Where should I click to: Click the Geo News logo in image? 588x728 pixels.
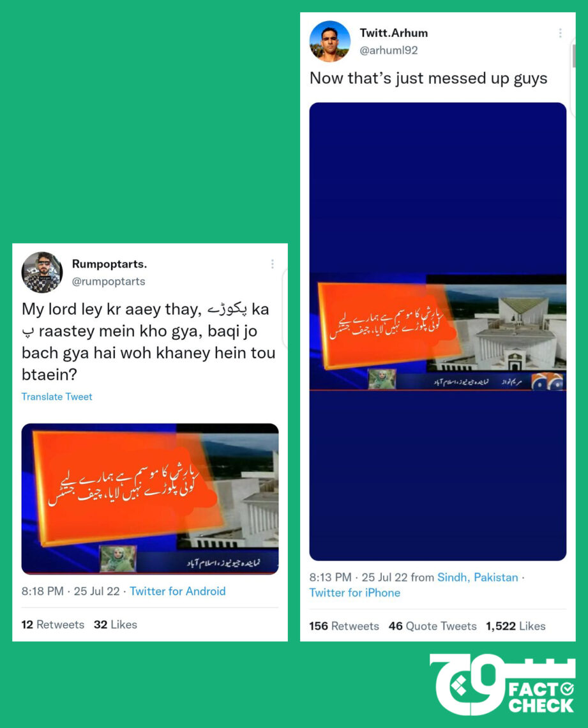tap(547, 382)
